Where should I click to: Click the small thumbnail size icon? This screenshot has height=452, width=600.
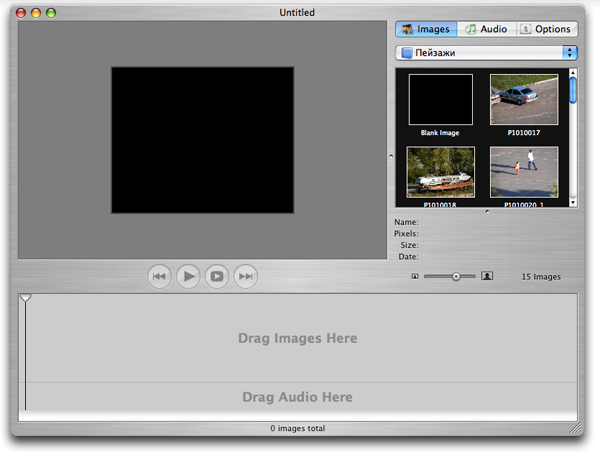(414, 276)
